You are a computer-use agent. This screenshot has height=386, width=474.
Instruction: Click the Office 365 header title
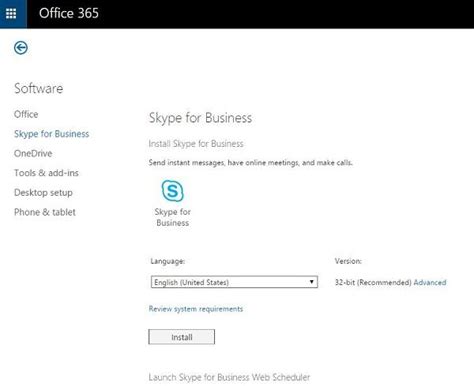point(69,13)
